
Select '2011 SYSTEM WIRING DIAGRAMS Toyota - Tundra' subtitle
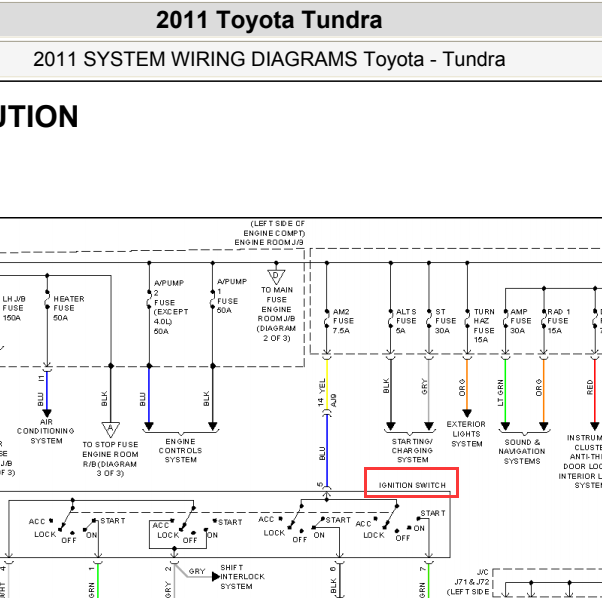[x=269, y=59]
